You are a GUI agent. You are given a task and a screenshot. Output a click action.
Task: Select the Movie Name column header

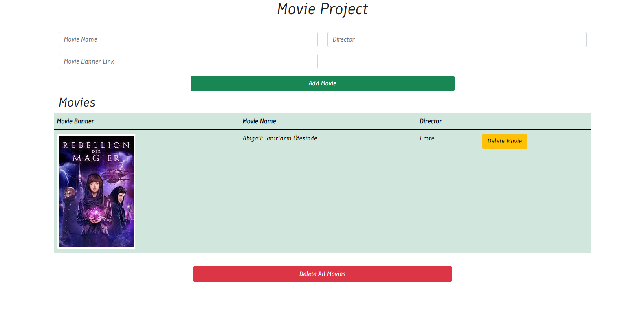(x=259, y=121)
